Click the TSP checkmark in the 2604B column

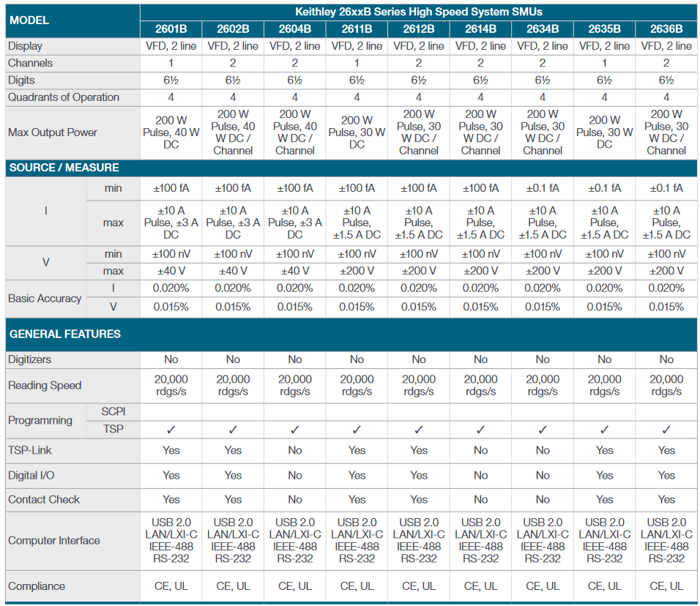pyautogui.click(x=295, y=430)
